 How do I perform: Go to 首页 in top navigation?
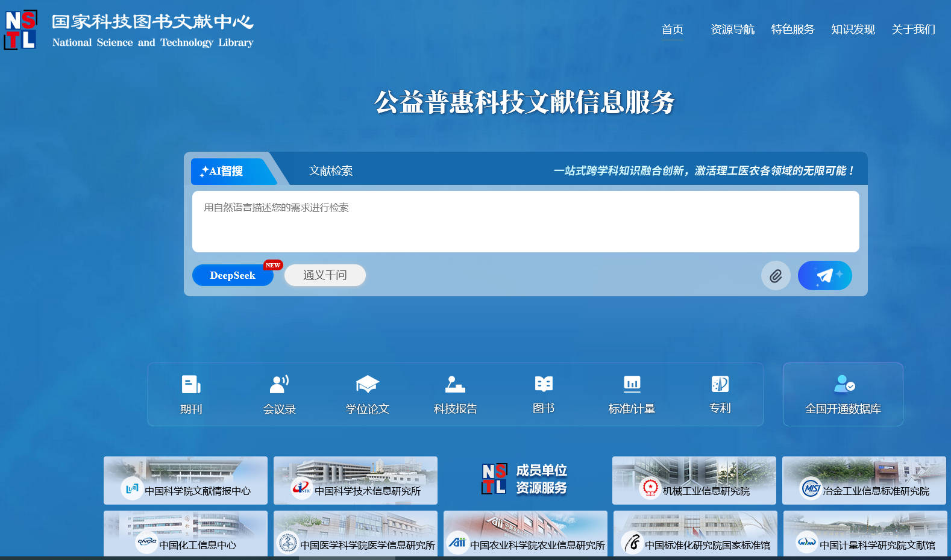click(673, 30)
